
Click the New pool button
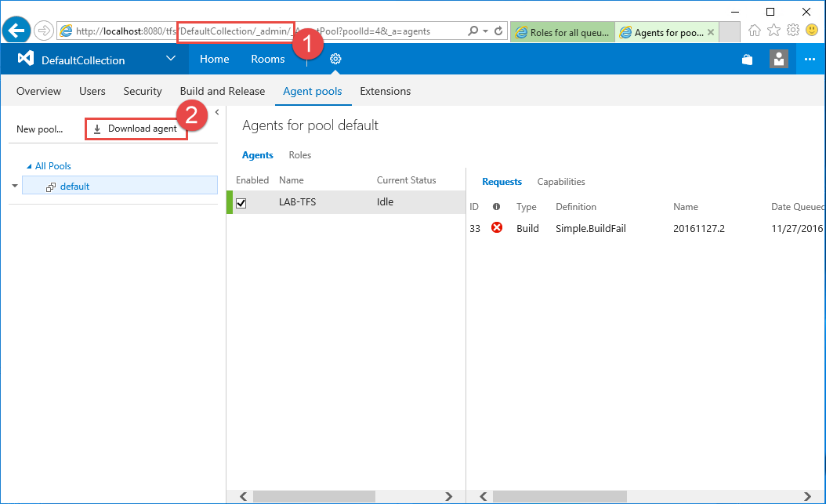(x=39, y=129)
